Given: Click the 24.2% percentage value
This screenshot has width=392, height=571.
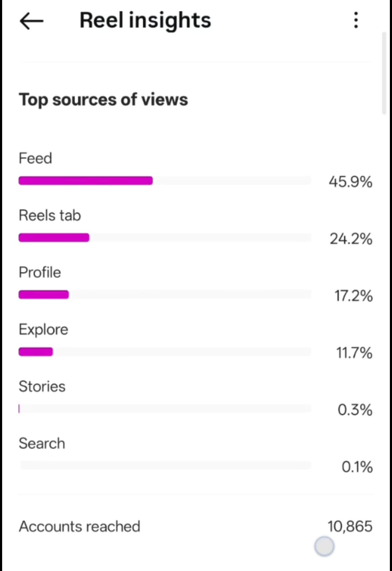Looking at the screenshot, I should [351, 239].
